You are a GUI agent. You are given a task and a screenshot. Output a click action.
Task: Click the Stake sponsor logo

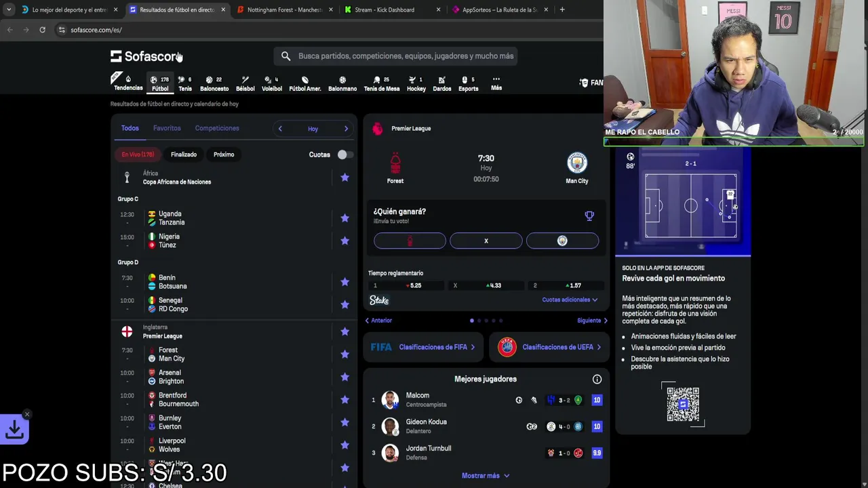pos(379,300)
